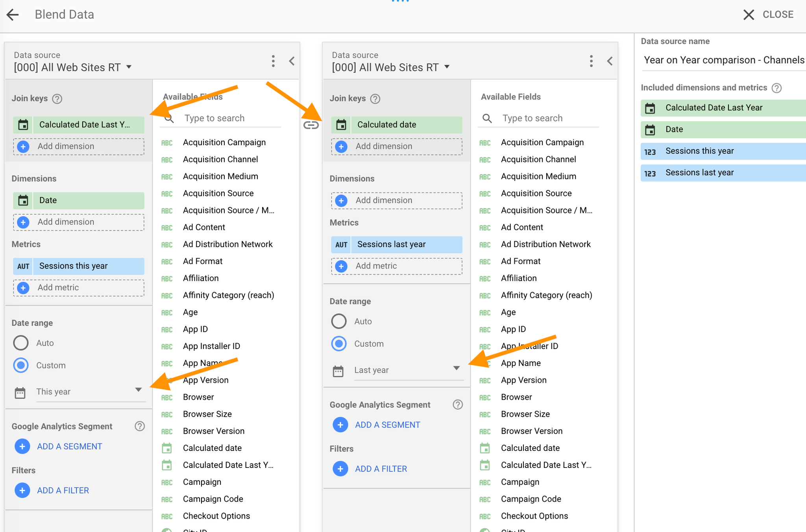
Task: Collapse the first data source panel chevron
Action: click(292, 61)
